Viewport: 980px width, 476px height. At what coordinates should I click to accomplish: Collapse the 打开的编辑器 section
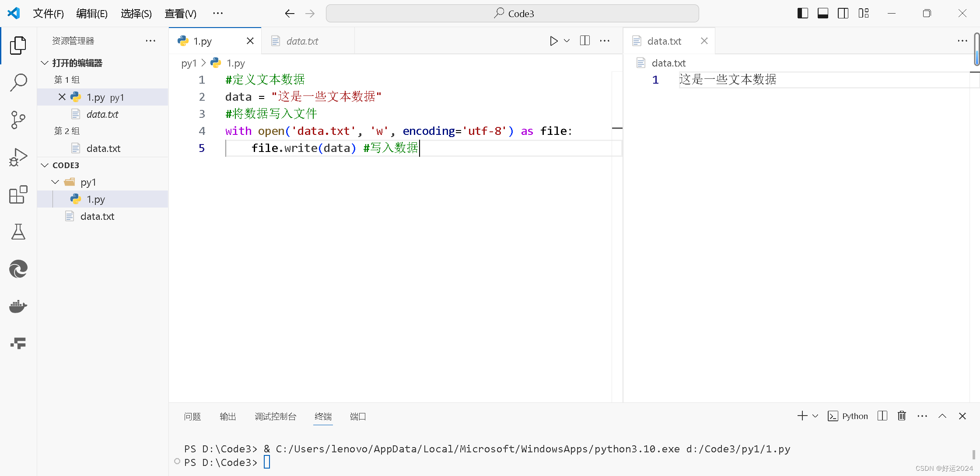(45, 63)
